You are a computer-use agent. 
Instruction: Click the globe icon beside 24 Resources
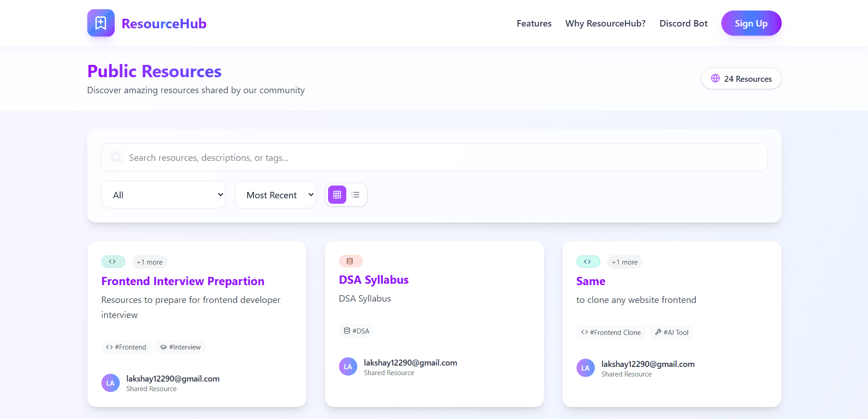715,78
